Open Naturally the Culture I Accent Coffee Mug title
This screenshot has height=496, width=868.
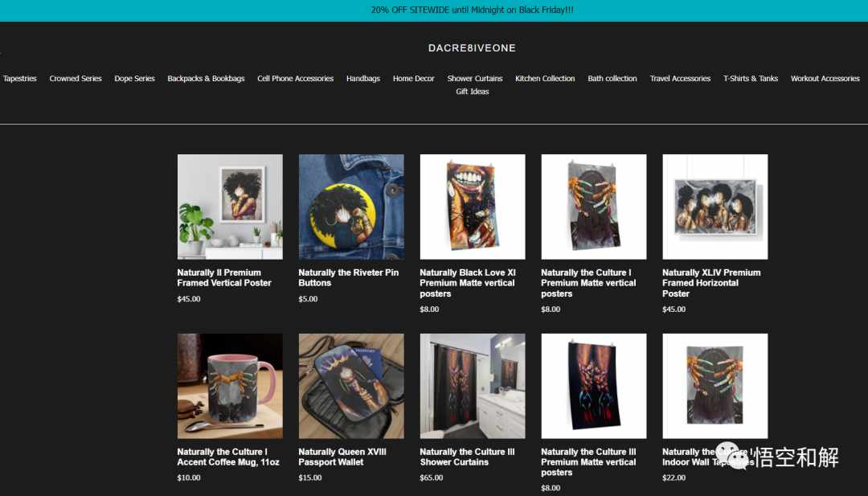(228, 457)
